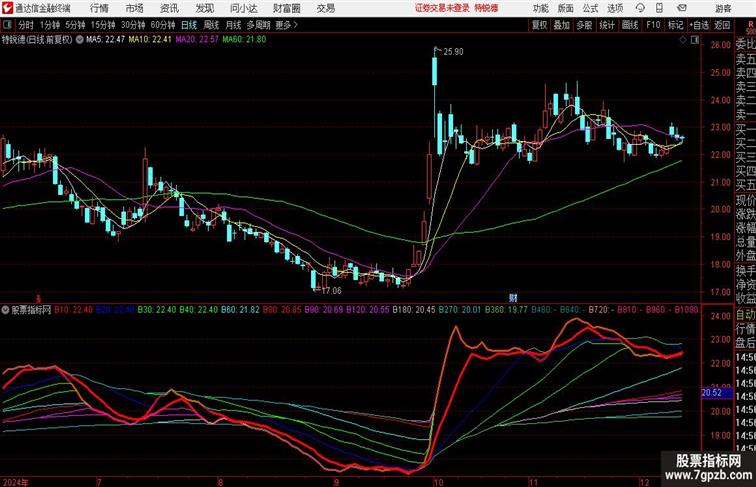
Task: Toggle the left side panel icon
Action: tap(7, 25)
